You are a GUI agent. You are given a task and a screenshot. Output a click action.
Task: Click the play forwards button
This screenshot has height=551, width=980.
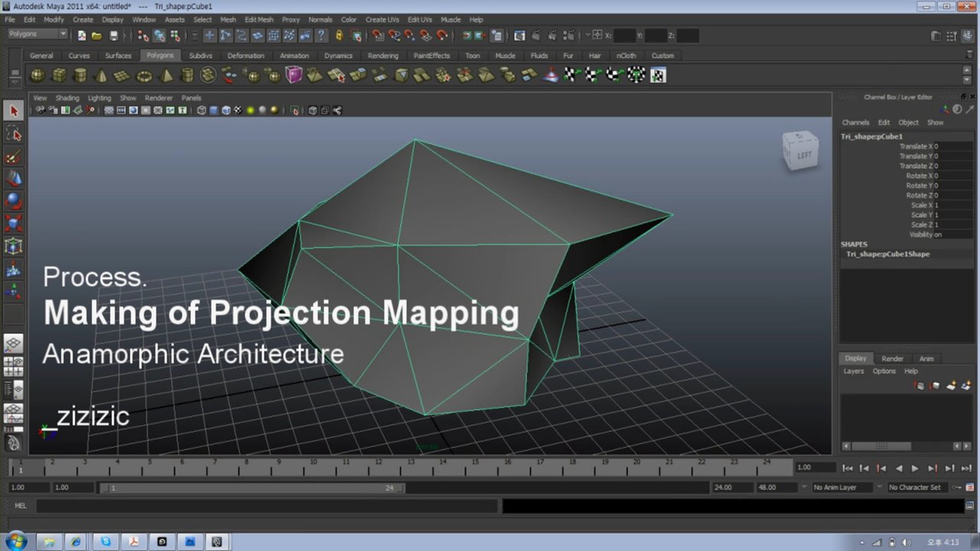click(x=915, y=469)
